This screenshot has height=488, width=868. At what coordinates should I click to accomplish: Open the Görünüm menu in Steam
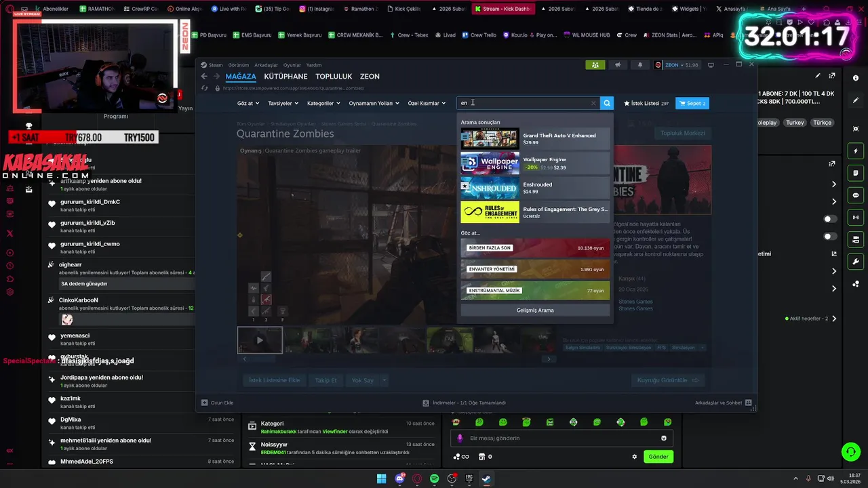pyautogui.click(x=238, y=65)
